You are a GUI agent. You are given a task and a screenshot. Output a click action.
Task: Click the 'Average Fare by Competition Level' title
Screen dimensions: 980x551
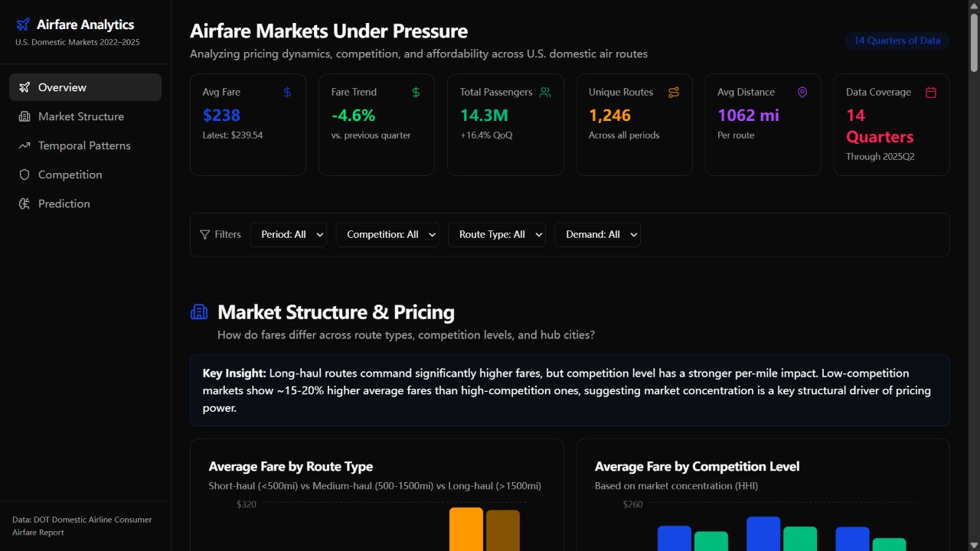point(697,466)
